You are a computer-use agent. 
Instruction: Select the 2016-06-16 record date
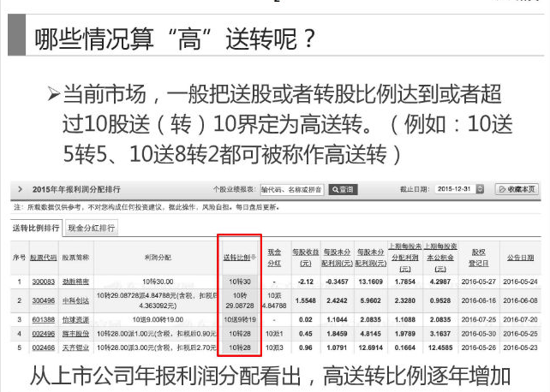coord(478,300)
